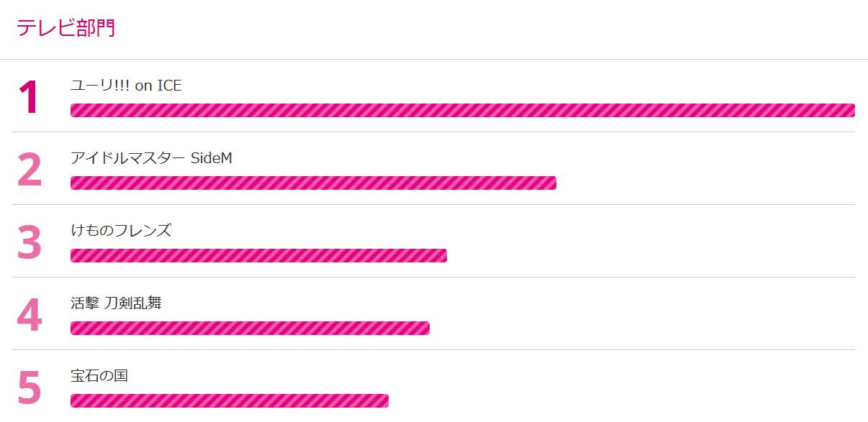Viewport: 868px width, 422px height.
Task: Open the けものフレンズ entry title
Action: point(121,231)
